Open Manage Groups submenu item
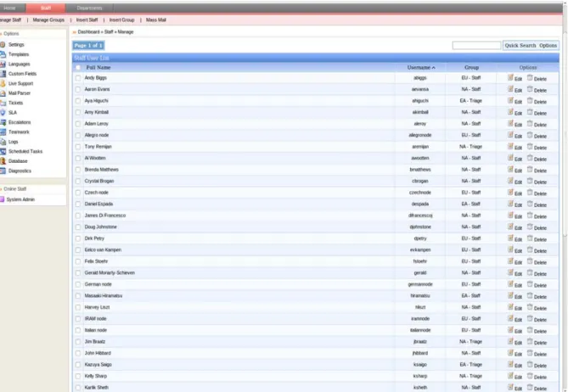This screenshot has width=568, height=392. (48, 20)
